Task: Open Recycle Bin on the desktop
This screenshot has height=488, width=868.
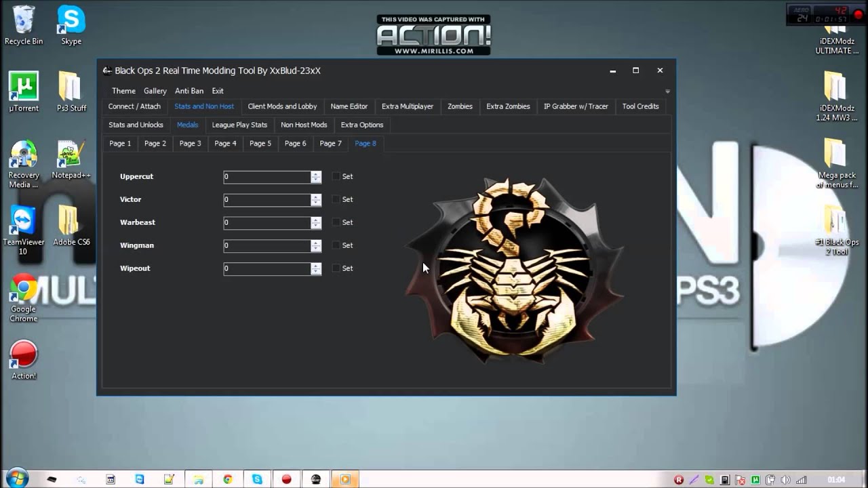Action: 23,26
